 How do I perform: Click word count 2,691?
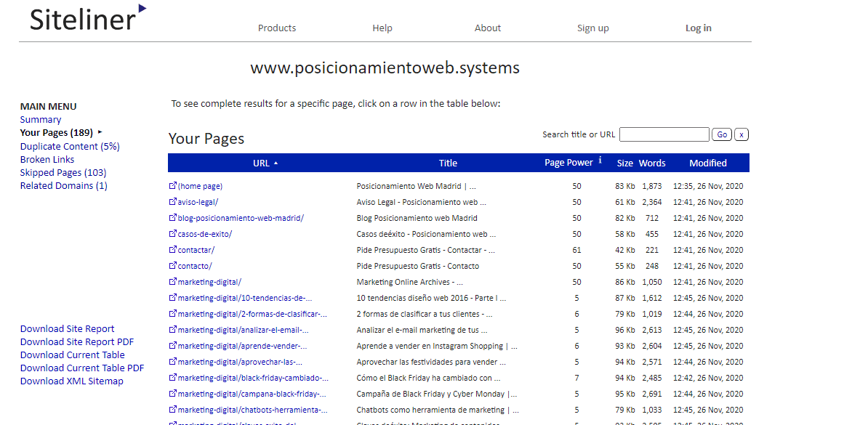coord(651,394)
